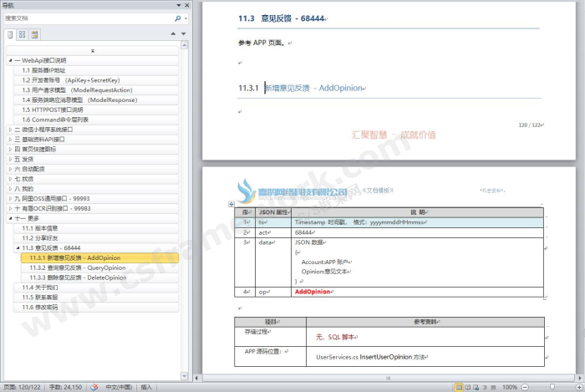The height and width of the screenshot is (392, 585).
Task: Click the zoom slider on status bar
Action: click(551, 387)
